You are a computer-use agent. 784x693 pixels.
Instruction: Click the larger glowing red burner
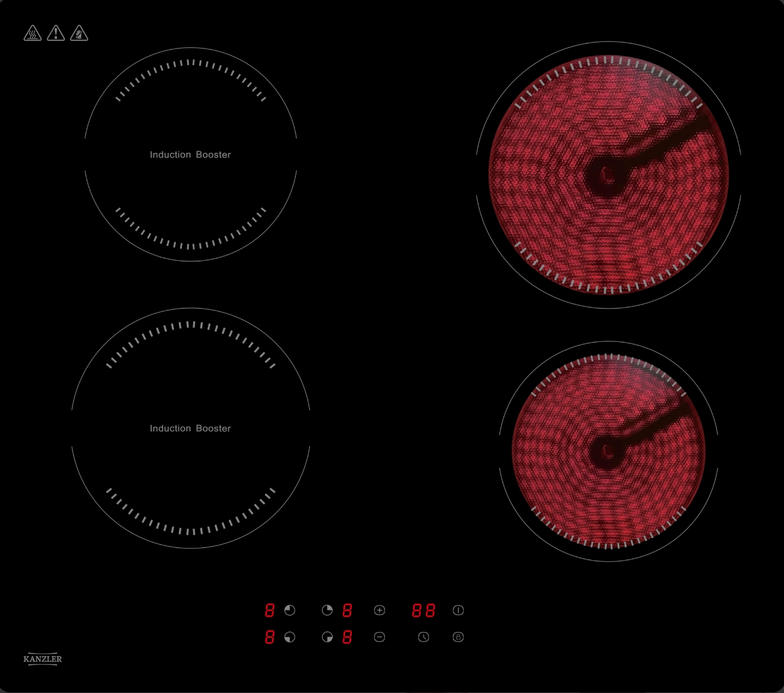pyautogui.click(x=608, y=175)
